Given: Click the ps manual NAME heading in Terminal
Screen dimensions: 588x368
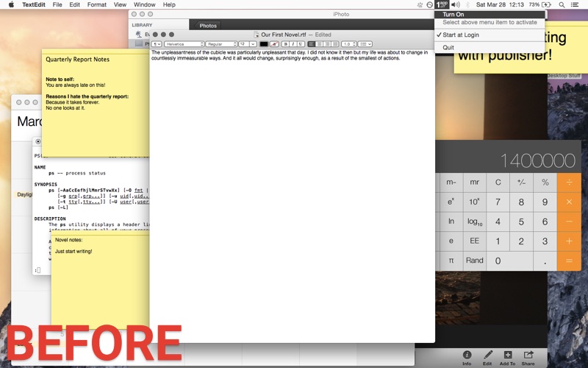Looking at the screenshot, I should point(40,167).
